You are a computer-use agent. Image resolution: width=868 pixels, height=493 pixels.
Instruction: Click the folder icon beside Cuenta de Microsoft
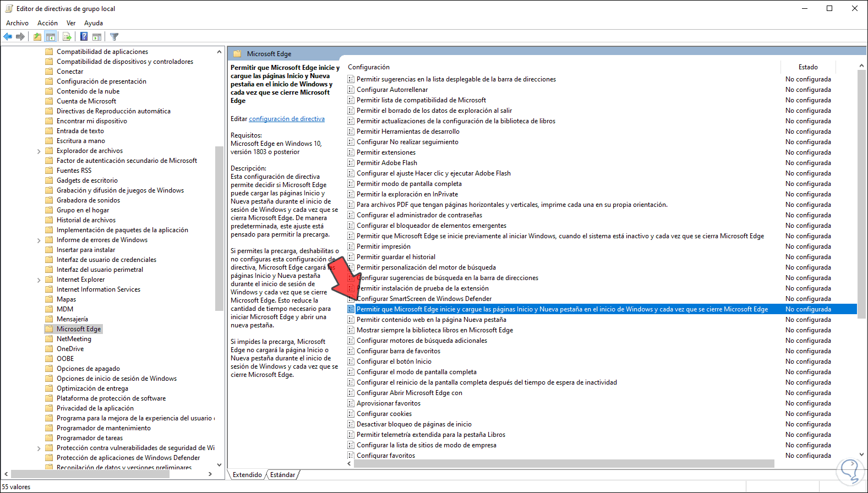49,101
